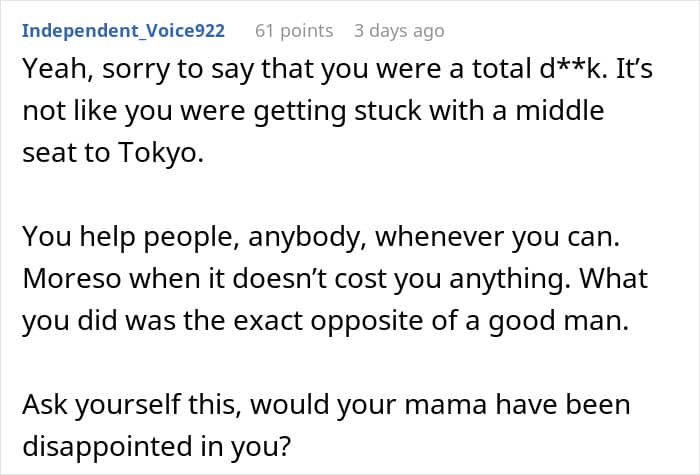The image size is (700, 475).
Task: Click the 3 days ago timestamp
Action: pos(398,30)
